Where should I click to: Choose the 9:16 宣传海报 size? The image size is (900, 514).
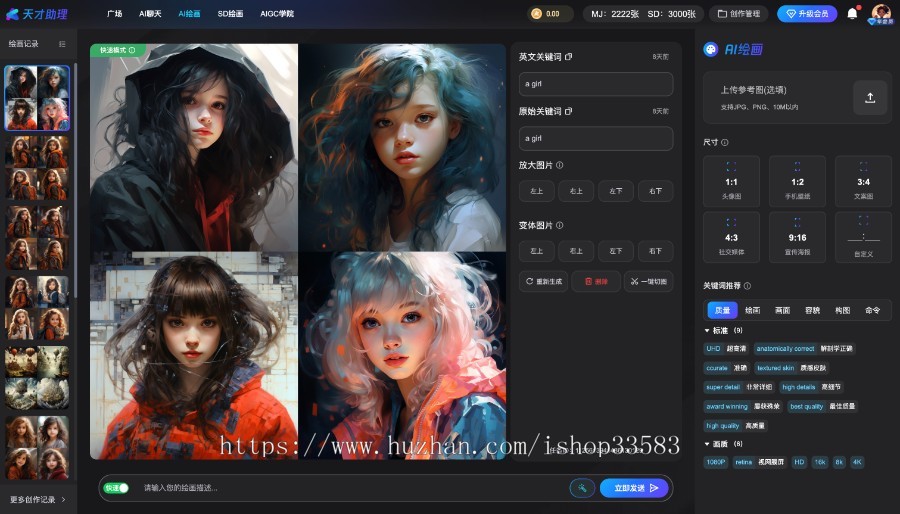797,237
